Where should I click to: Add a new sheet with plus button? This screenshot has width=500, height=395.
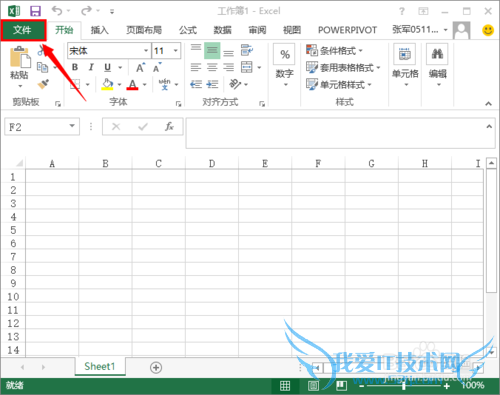[156, 367]
